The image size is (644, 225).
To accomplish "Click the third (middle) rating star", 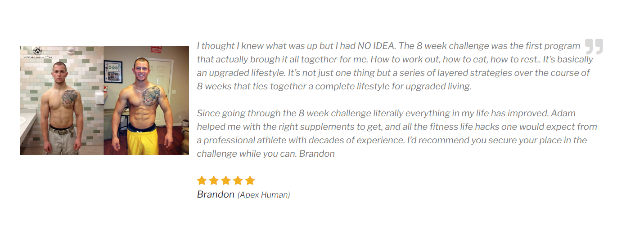I will click(226, 181).
